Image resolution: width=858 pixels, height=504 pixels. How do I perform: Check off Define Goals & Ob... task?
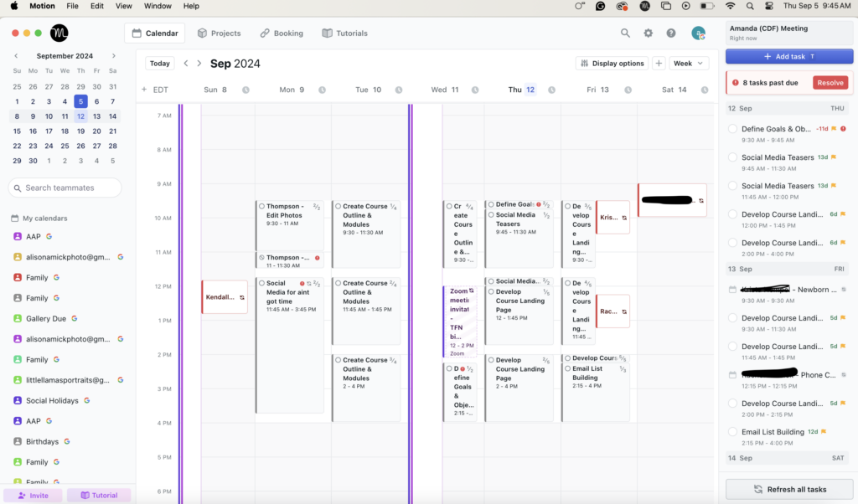pos(732,129)
